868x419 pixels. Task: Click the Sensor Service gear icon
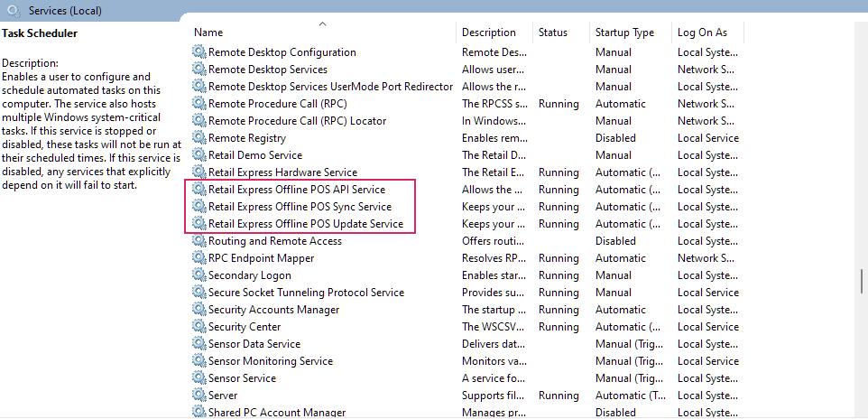coord(199,378)
